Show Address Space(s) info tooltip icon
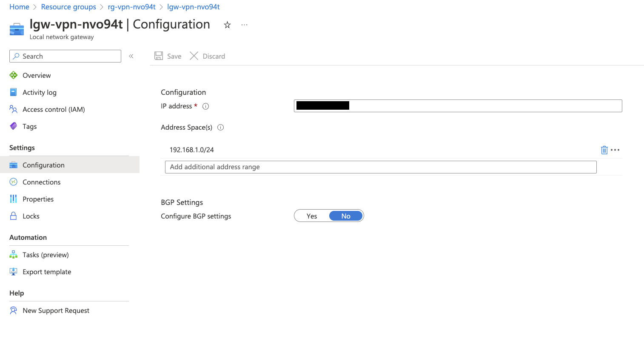The image size is (644, 338). coord(221,127)
